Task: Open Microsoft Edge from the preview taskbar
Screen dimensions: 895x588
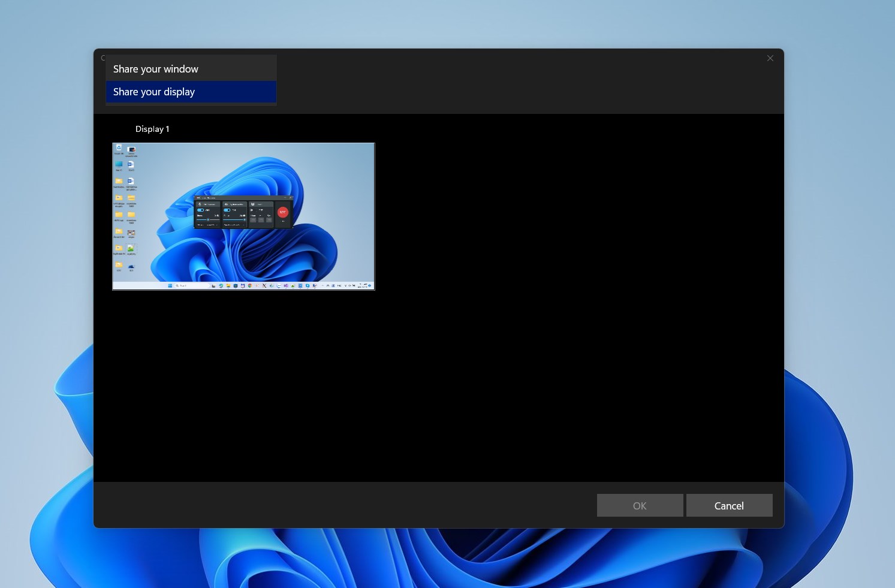Action: pos(221,286)
